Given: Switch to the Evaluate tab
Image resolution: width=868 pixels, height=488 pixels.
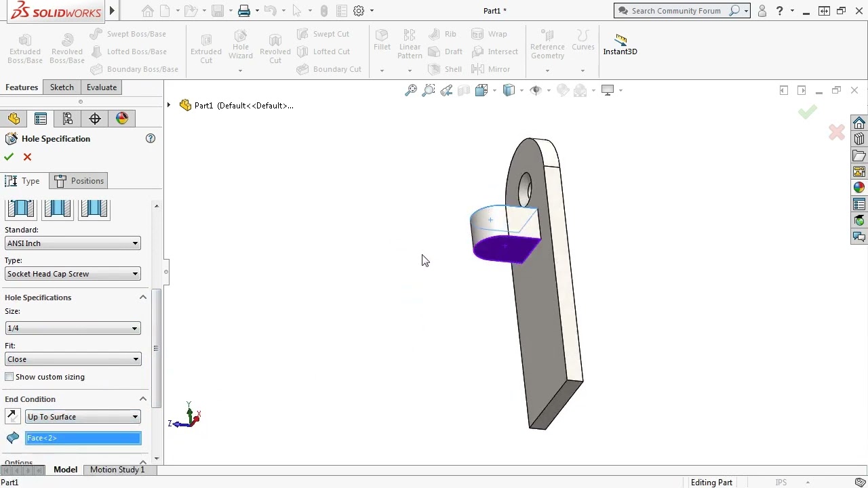Looking at the screenshot, I should point(102,87).
